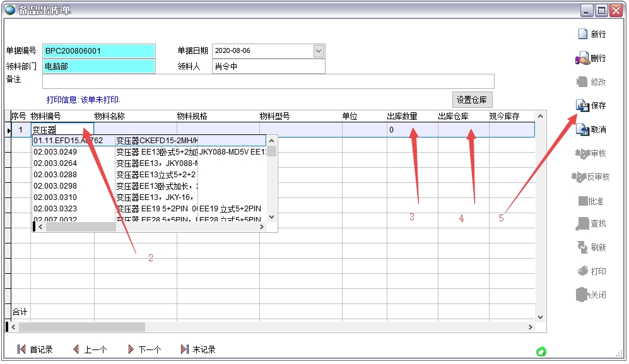
Task: Click the 备注 remarks input field
Action: pos(268,81)
